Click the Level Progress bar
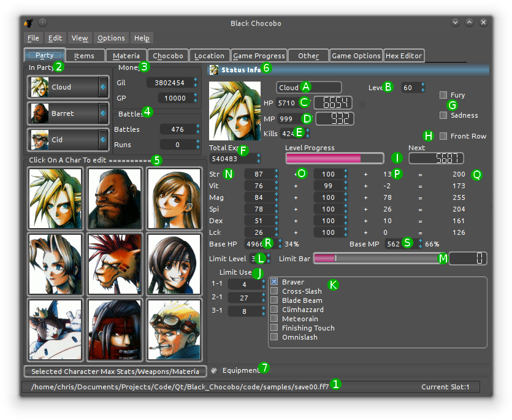 (x=334, y=158)
